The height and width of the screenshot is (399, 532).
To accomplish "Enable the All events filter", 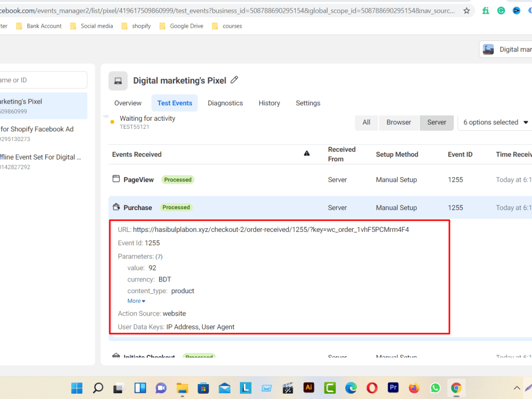I will [366, 122].
